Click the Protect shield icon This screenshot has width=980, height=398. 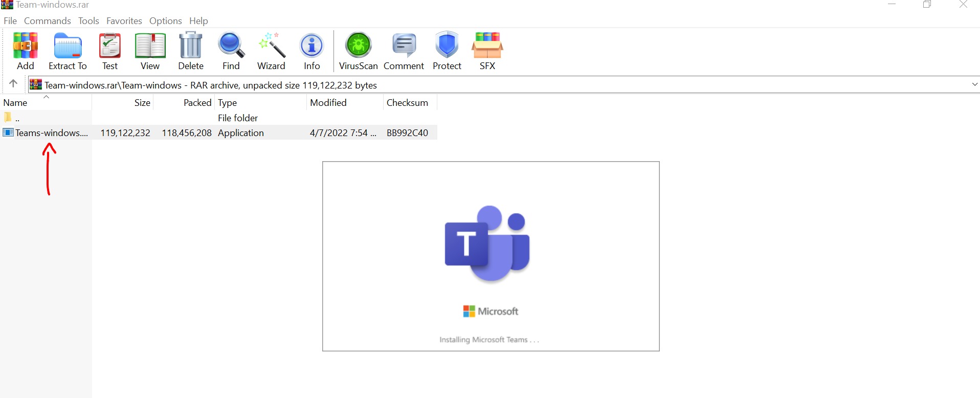pos(447,51)
